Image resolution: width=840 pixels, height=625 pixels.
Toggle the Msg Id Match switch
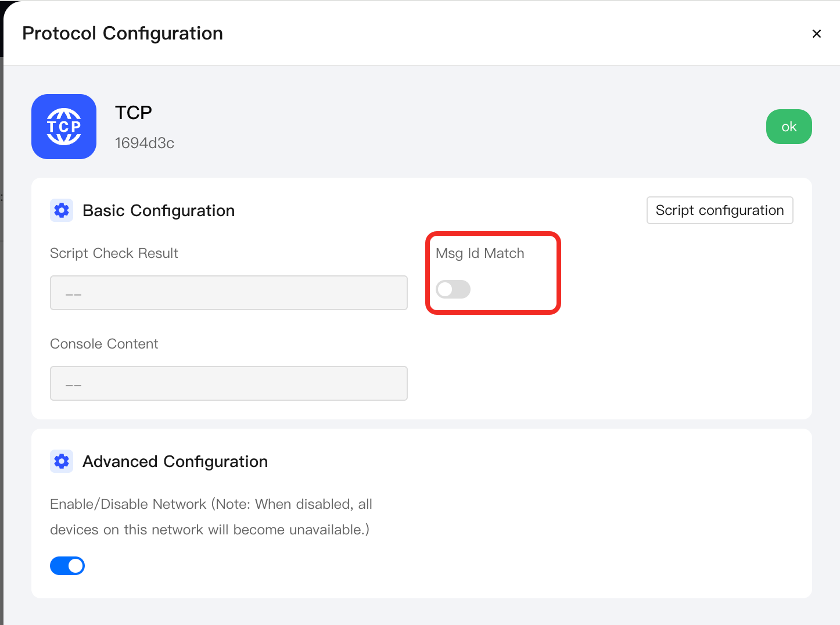[x=453, y=289]
